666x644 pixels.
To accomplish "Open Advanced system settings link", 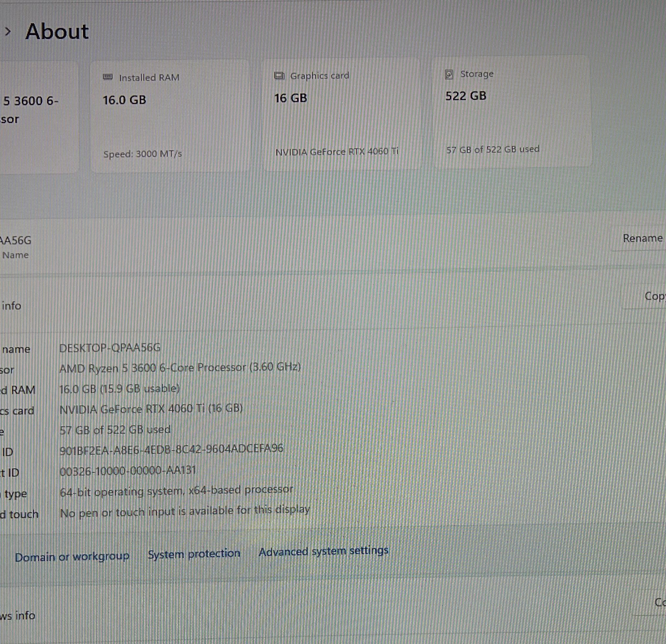I will 324,551.
